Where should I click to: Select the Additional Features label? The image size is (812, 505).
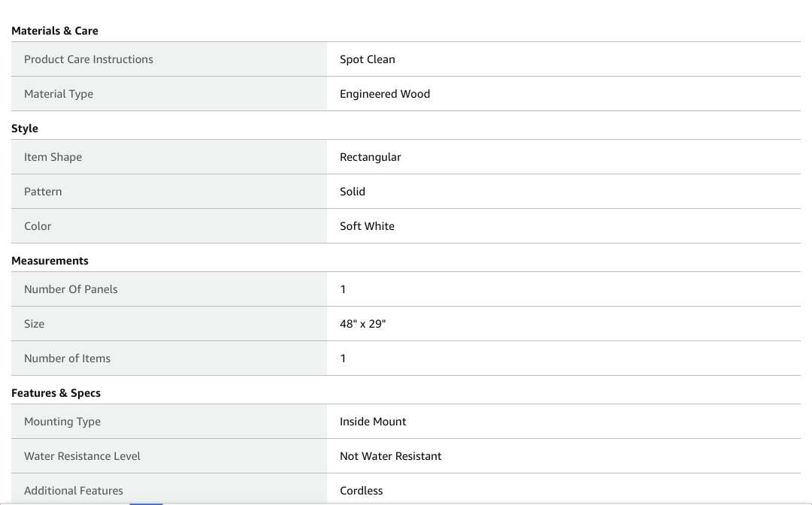(x=74, y=491)
